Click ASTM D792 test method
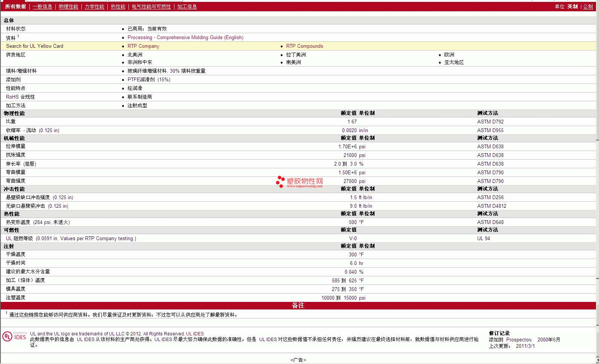The image size is (599, 364). (x=490, y=122)
